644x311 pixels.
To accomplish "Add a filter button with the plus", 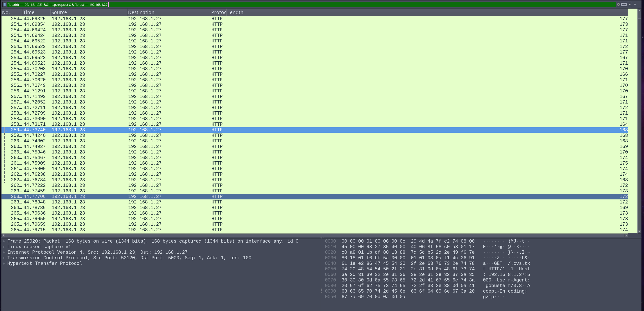I will coord(635,4).
